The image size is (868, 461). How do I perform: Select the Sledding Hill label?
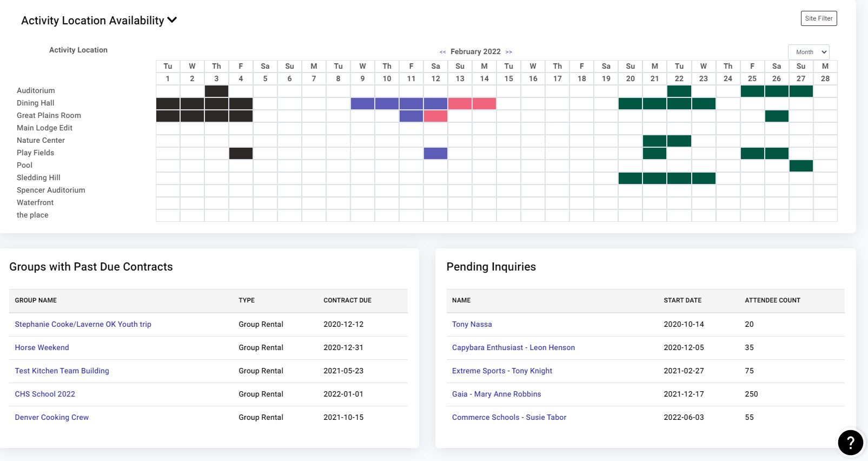tap(38, 177)
